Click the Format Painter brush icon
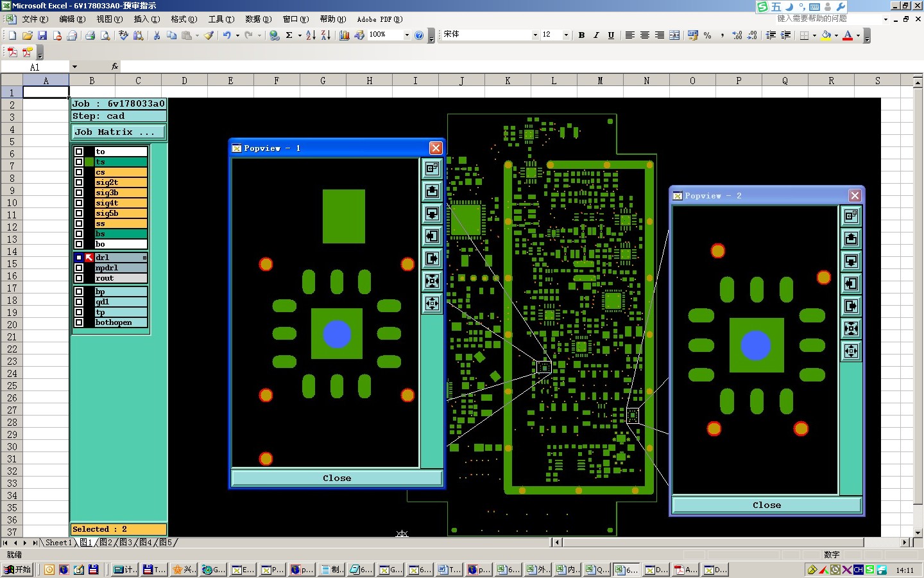The width and height of the screenshot is (924, 578). click(x=209, y=35)
